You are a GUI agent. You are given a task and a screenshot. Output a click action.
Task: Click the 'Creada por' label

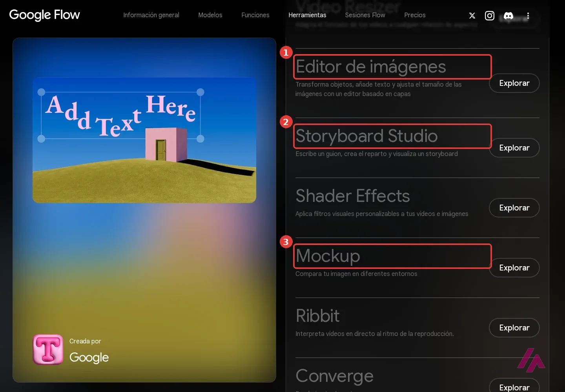click(x=85, y=341)
